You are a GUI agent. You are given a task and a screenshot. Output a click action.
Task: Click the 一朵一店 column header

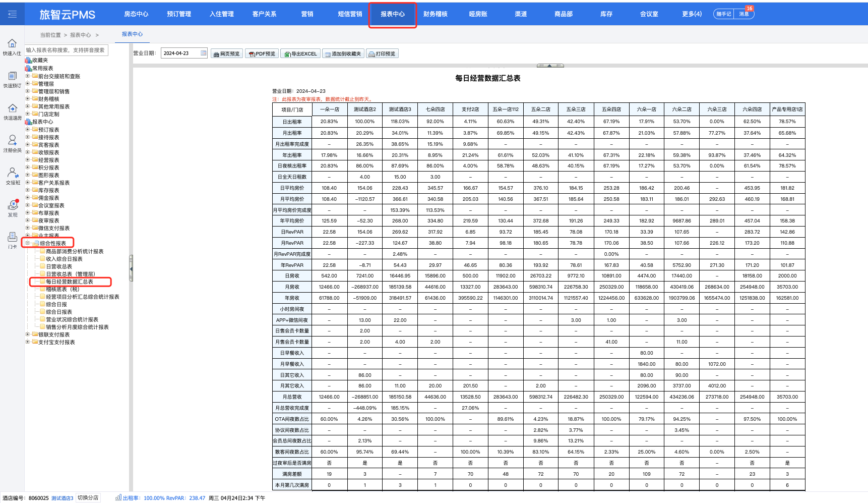[330, 109]
